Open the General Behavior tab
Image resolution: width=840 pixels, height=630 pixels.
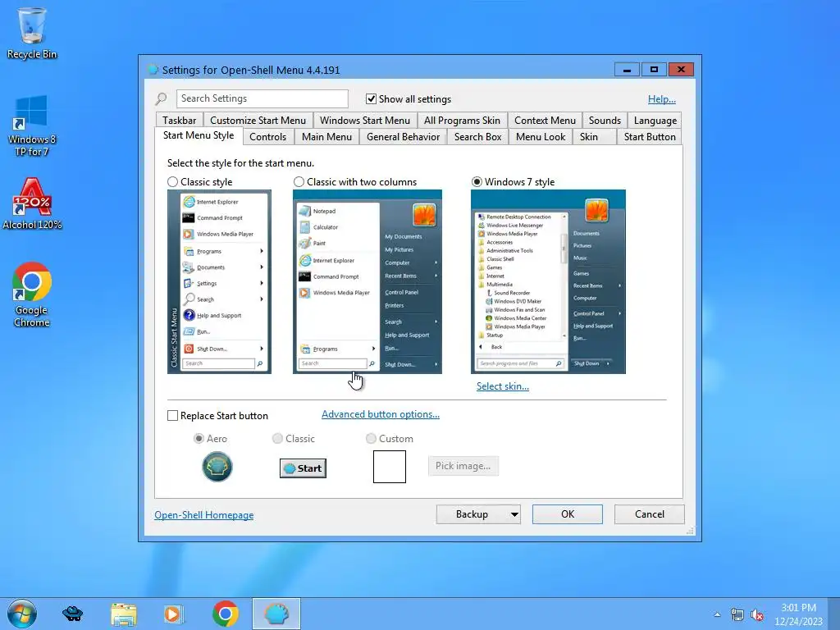pyautogui.click(x=404, y=137)
